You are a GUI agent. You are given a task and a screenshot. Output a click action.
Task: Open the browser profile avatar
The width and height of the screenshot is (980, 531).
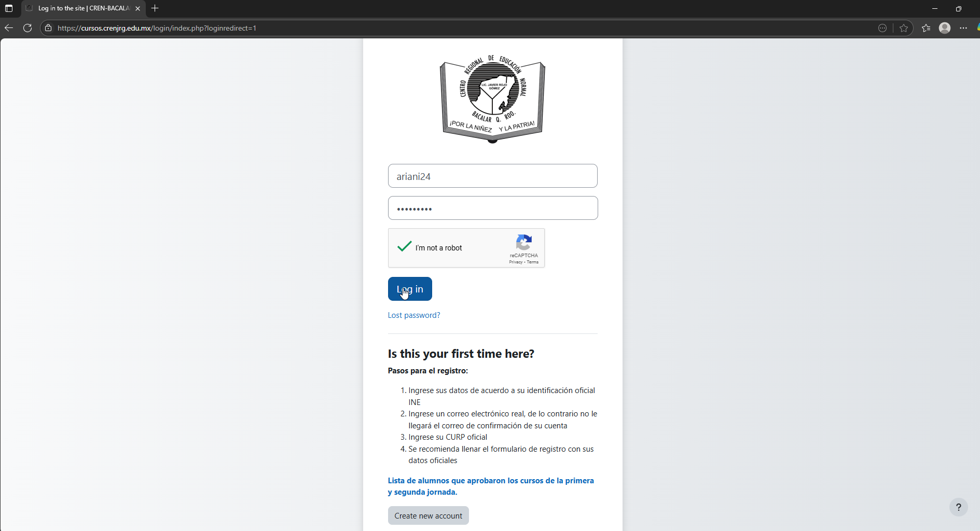tap(945, 28)
